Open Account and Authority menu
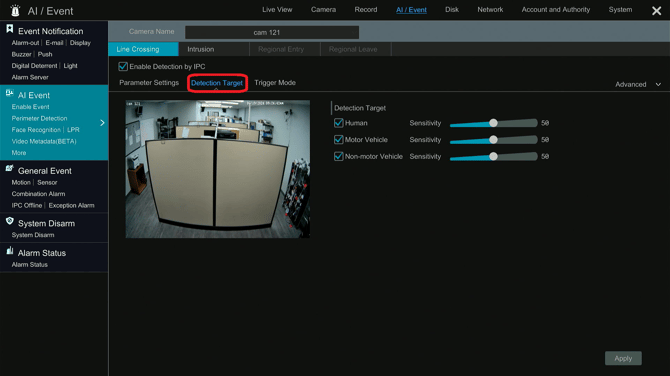This screenshot has height=376, width=670. click(555, 10)
